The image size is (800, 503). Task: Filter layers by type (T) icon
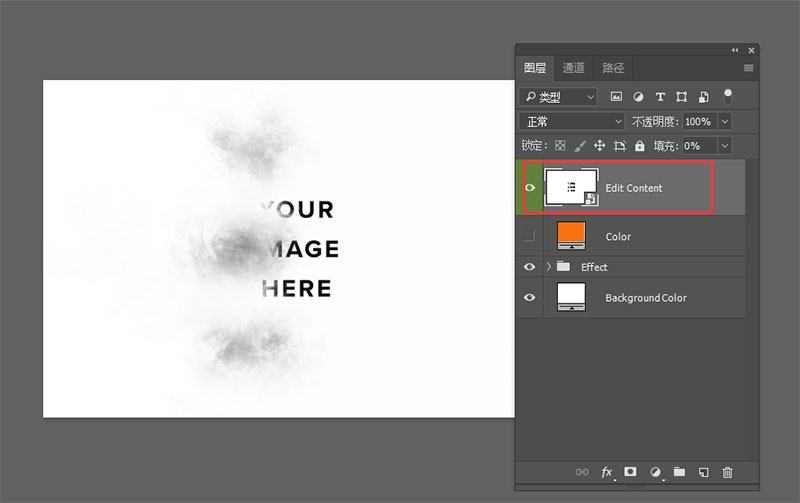click(x=660, y=96)
